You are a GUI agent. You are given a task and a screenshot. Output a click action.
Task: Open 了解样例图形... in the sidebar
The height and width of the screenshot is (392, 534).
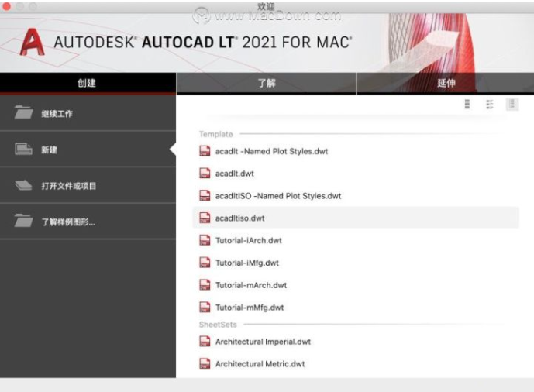[88, 222]
